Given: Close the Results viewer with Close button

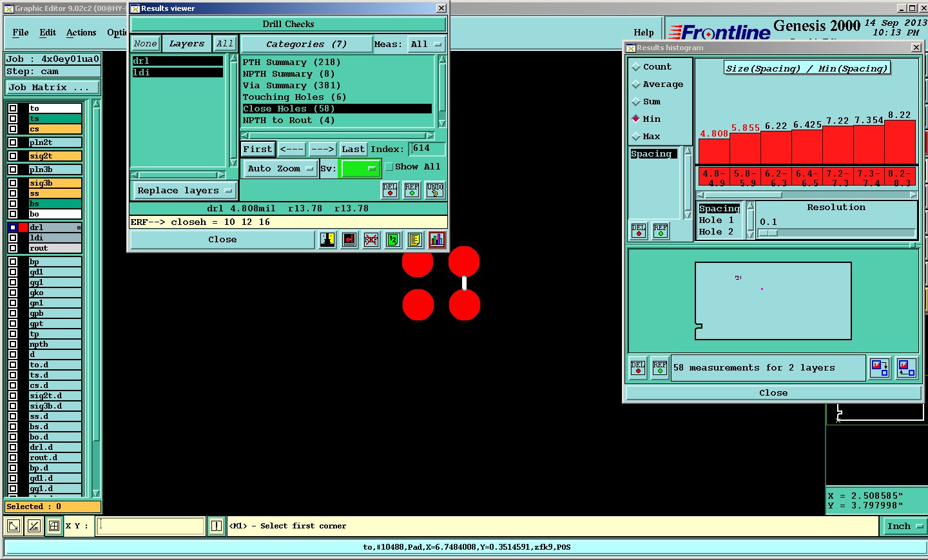Looking at the screenshot, I should [x=222, y=240].
